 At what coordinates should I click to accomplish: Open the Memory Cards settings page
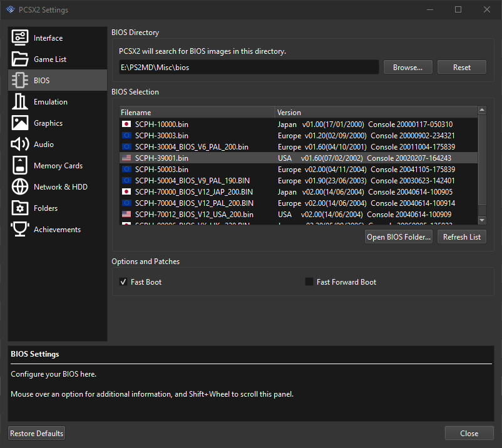[x=58, y=165]
